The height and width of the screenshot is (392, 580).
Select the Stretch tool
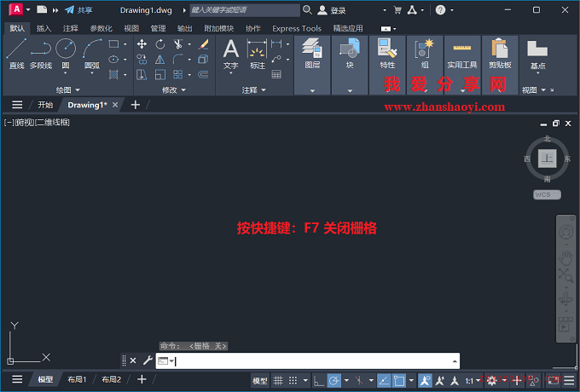[x=142, y=75]
